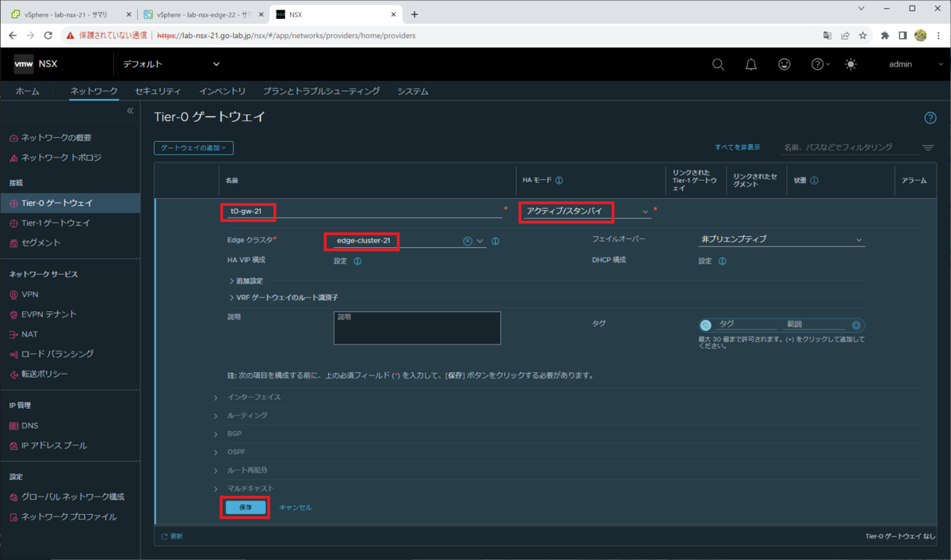Click the Edge cluster info icon

coord(495,241)
